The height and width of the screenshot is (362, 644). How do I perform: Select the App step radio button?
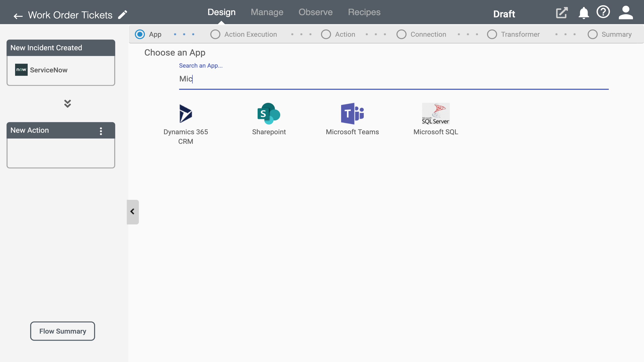140,34
